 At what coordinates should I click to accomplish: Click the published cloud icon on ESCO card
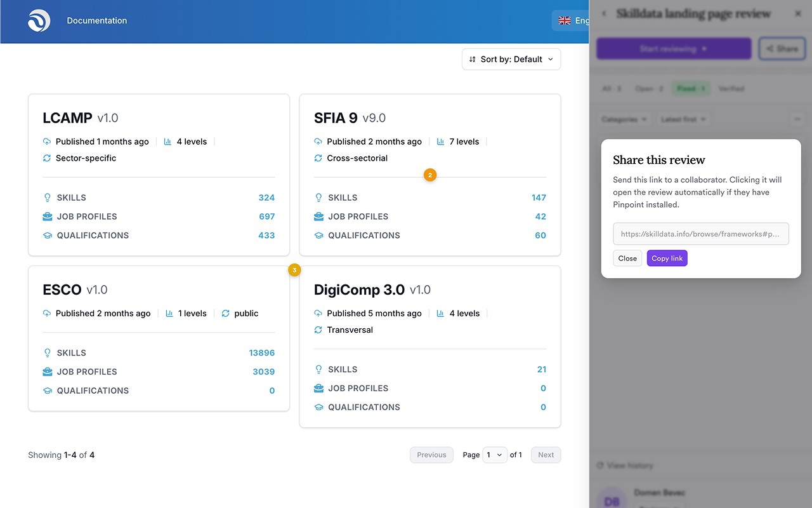pyautogui.click(x=47, y=313)
